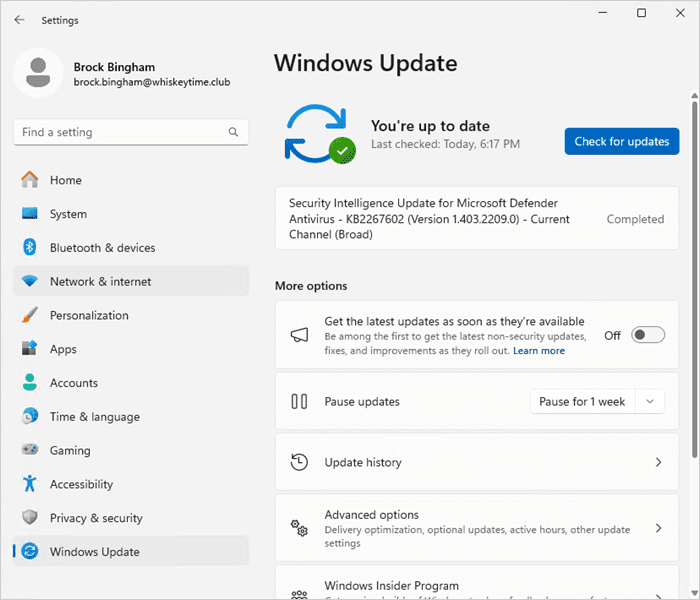Open the Pause updates duration dropdown arrow
700x600 pixels.
[x=650, y=401]
